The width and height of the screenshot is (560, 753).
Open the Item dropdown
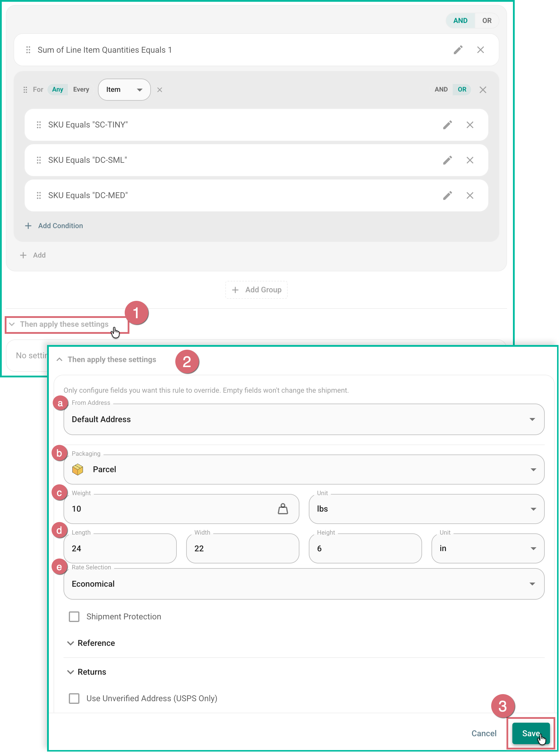(x=124, y=89)
